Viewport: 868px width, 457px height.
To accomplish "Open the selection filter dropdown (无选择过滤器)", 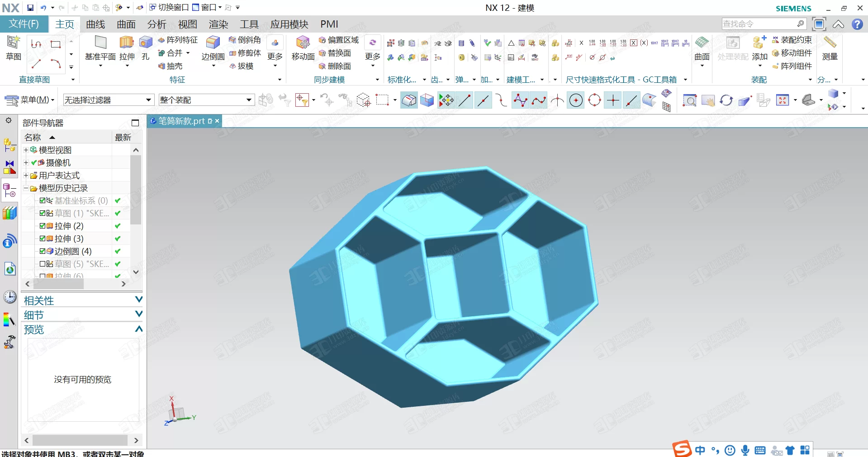I will 109,100.
